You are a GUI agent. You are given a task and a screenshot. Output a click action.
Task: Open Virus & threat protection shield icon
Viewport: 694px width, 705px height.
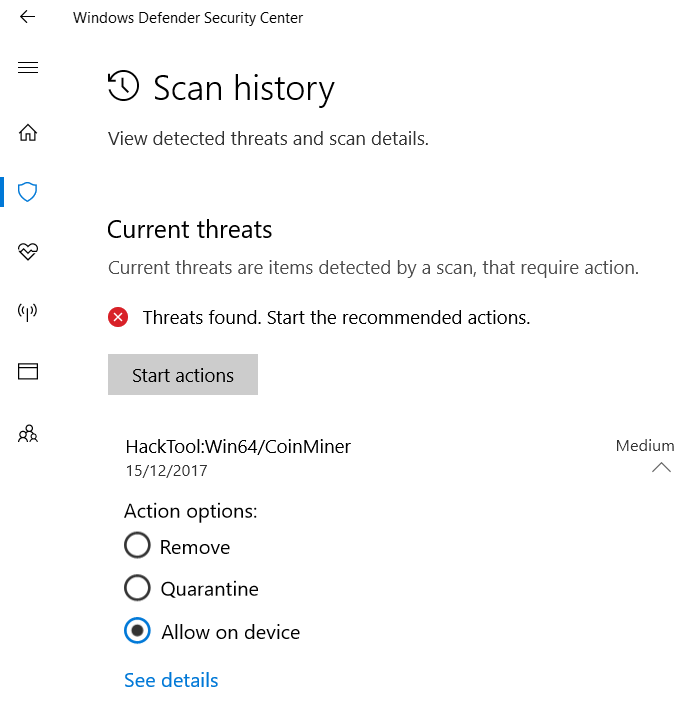27,192
